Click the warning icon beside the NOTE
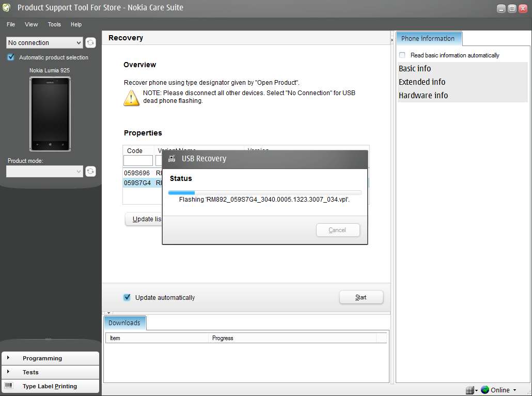Viewport: 532px width, 396px height. tap(131, 98)
